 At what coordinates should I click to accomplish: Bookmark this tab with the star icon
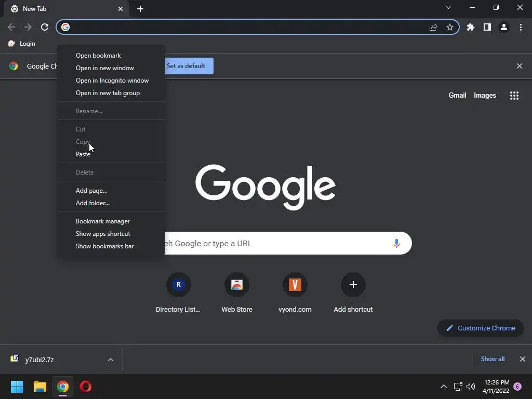coord(450,27)
